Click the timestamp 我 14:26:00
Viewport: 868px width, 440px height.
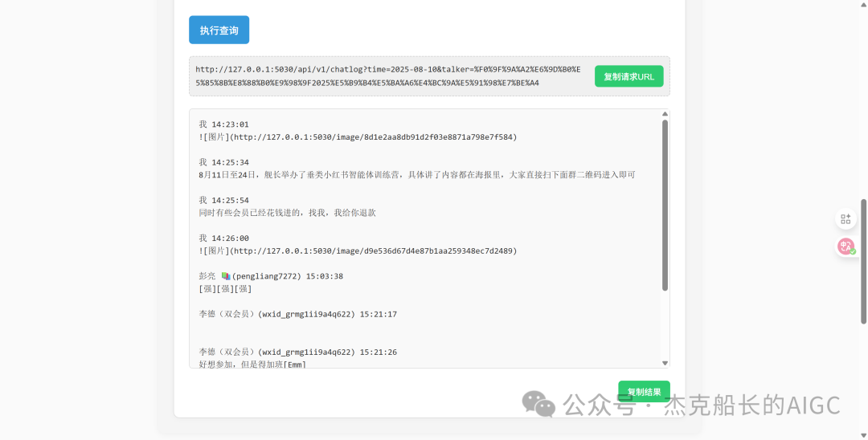click(223, 238)
